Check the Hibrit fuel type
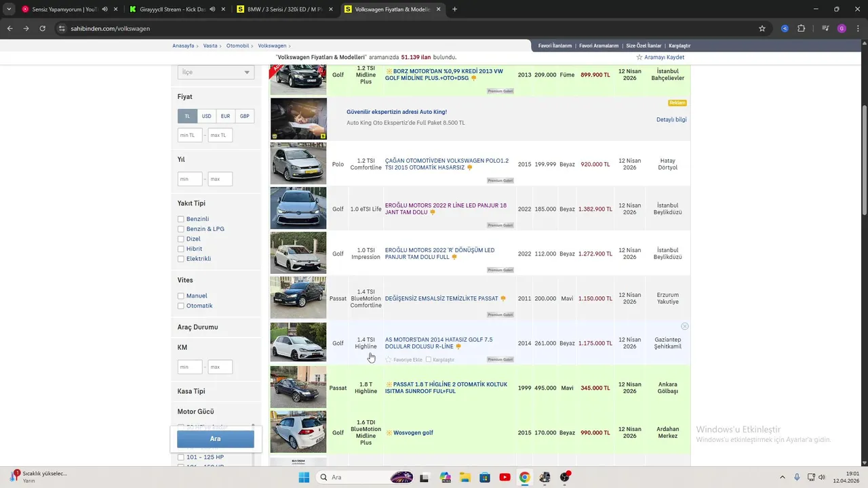 coord(181,249)
